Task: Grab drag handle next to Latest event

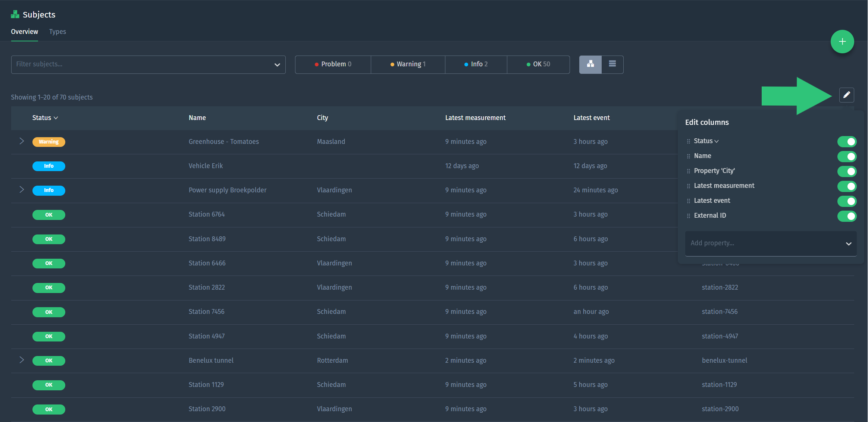Action: click(x=689, y=201)
